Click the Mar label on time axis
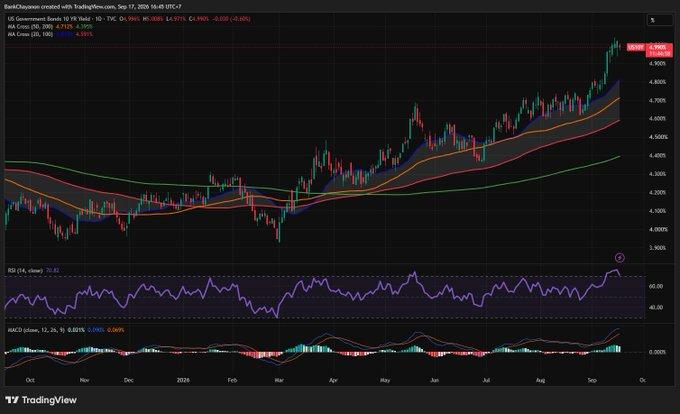Screen dimensions: 680x414 [279, 380]
